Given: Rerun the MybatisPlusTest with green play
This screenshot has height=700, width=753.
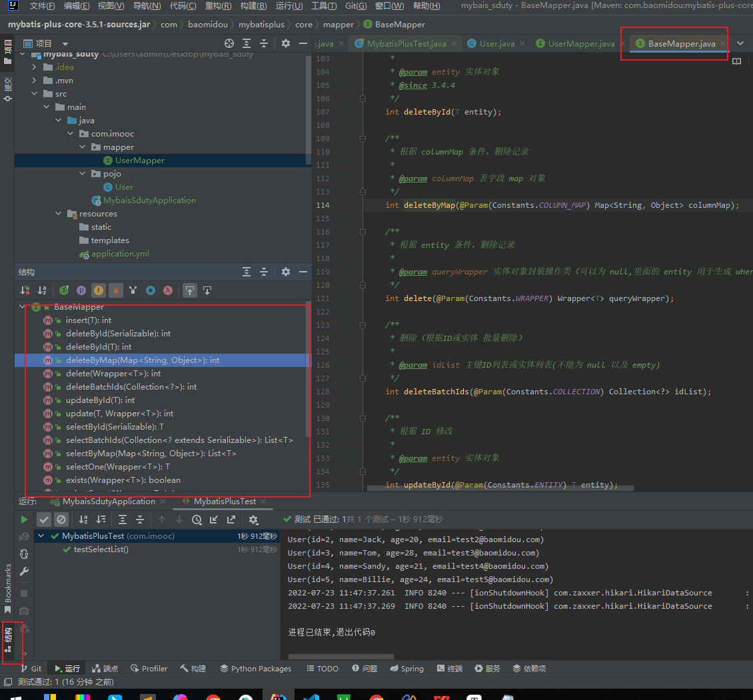Looking at the screenshot, I should [x=24, y=520].
